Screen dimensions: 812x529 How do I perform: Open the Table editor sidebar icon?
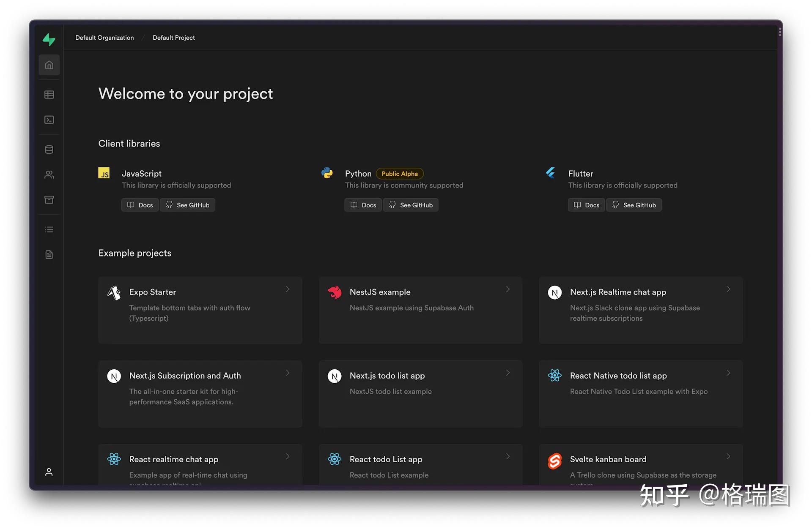(x=49, y=95)
